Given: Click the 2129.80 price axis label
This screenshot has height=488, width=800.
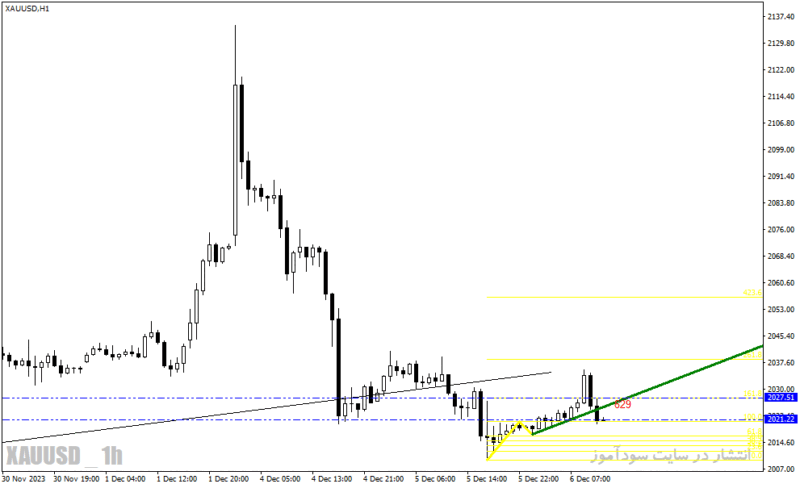Looking at the screenshot, I should pos(781,43).
